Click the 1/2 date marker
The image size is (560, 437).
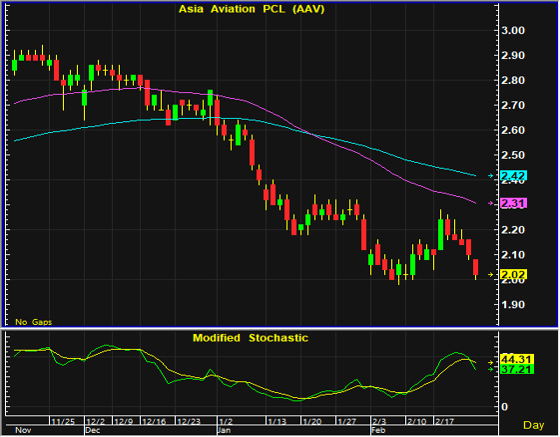click(x=226, y=422)
